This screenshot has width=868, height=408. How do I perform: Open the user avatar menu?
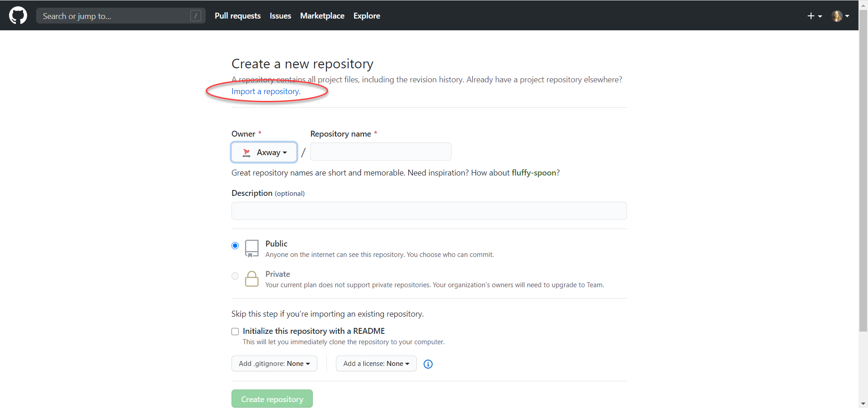tap(840, 16)
